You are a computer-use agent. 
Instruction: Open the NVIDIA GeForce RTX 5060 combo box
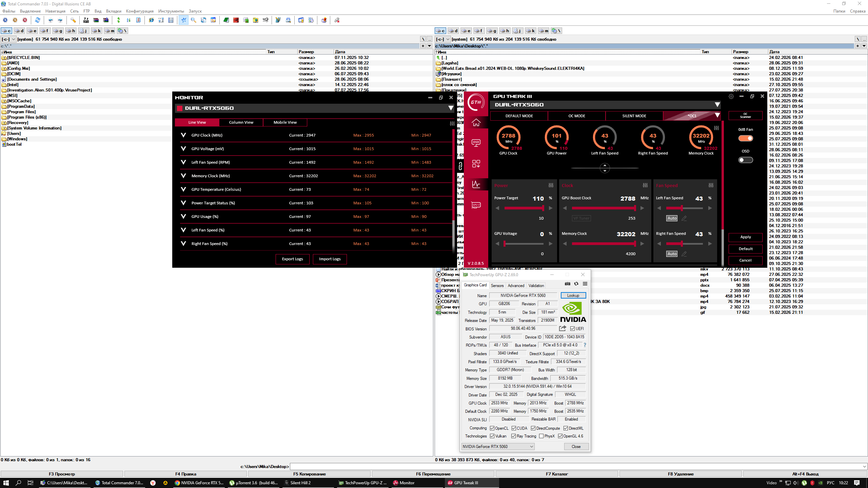coord(498,447)
